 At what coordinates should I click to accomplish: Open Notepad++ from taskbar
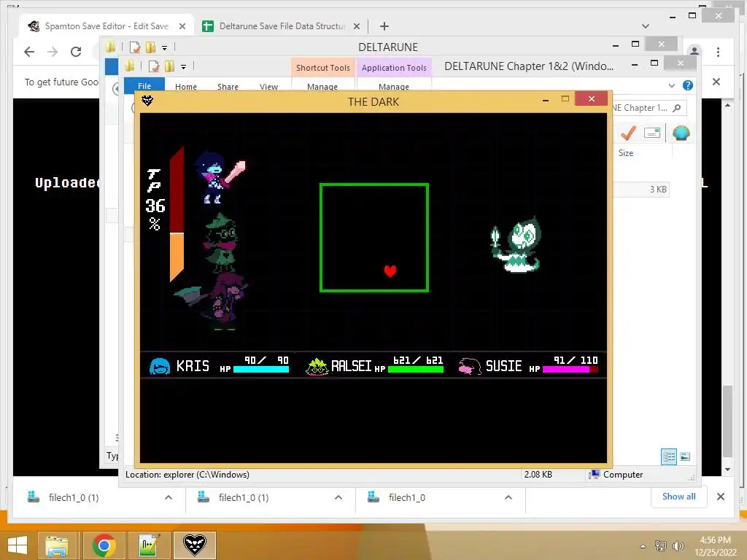150,545
